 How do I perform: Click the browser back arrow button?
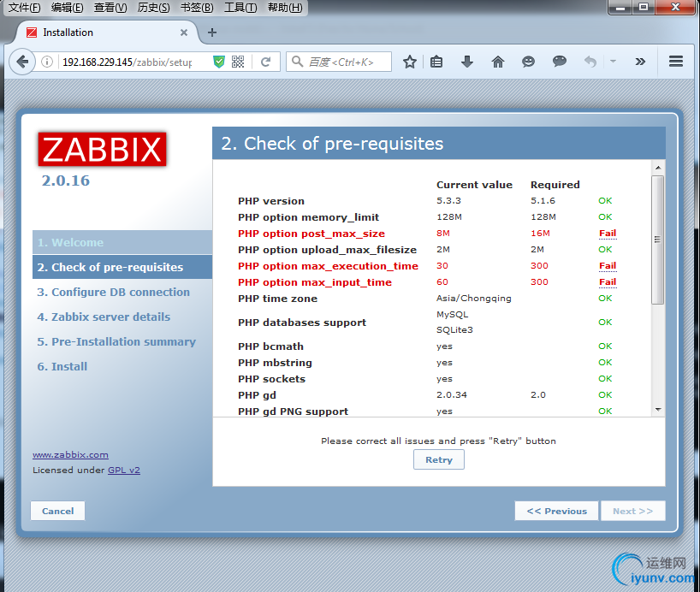(22, 62)
